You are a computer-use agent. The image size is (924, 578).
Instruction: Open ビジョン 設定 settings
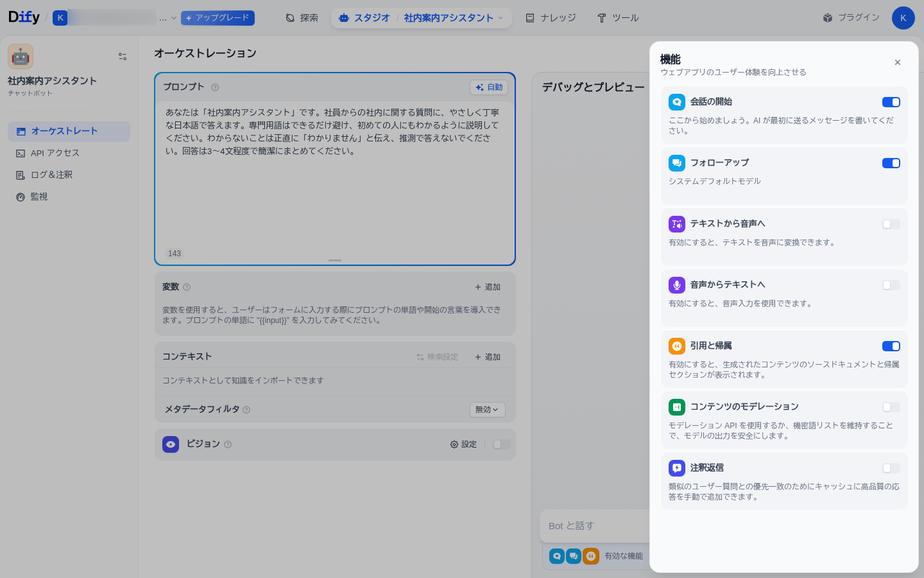[463, 444]
